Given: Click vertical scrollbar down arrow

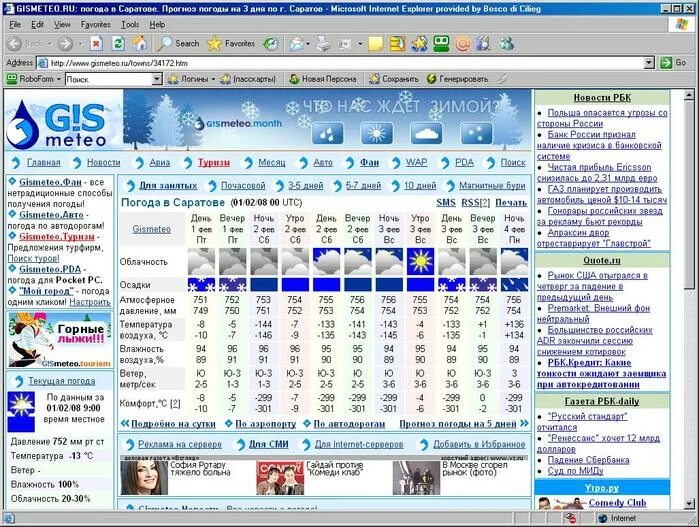Looking at the screenshot, I should [x=689, y=503].
